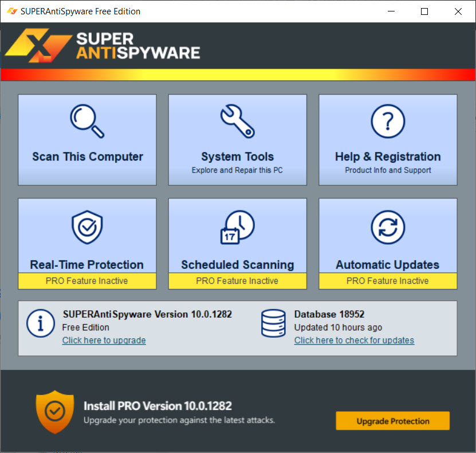The image size is (476, 453).
Task: Follow Click here to check for updates link
Action: coord(354,340)
